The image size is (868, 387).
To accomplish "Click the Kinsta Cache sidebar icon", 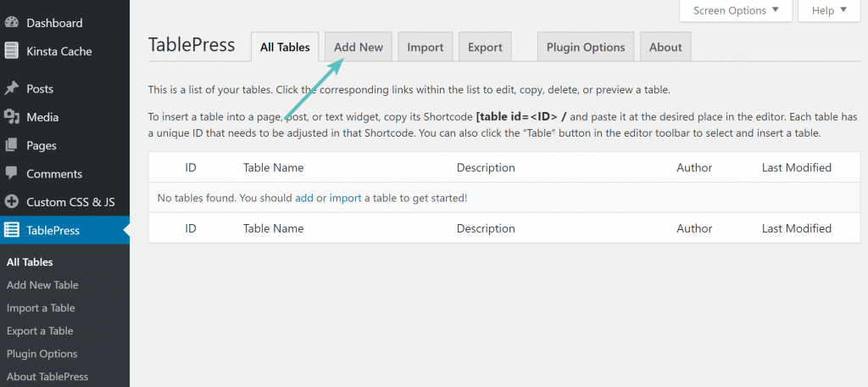I will point(12,51).
